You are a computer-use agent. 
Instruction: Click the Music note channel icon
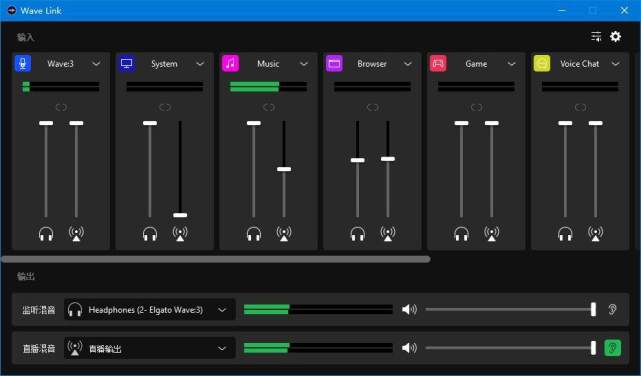(231, 64)
